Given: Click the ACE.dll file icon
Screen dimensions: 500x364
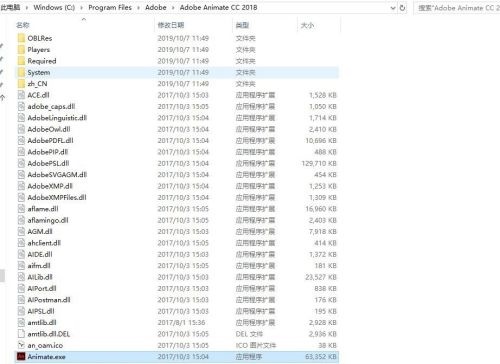Looking at the screenshot, I should (21, 95).
